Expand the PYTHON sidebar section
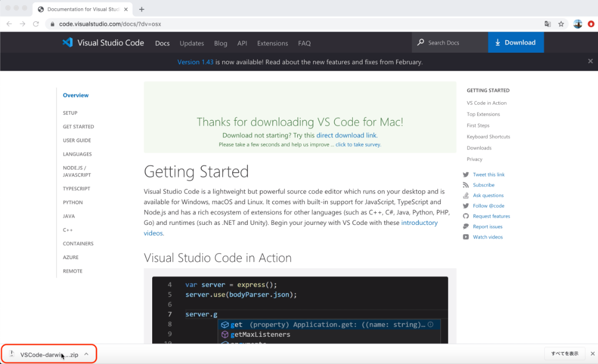 72,203
